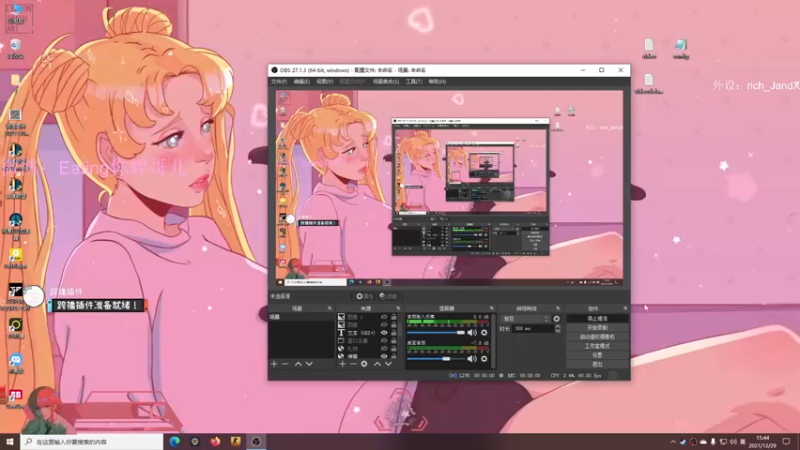The height and width of the screenshot is (450, 800).
Task: Toggle visibility of first image source
Action: [384, 317]
